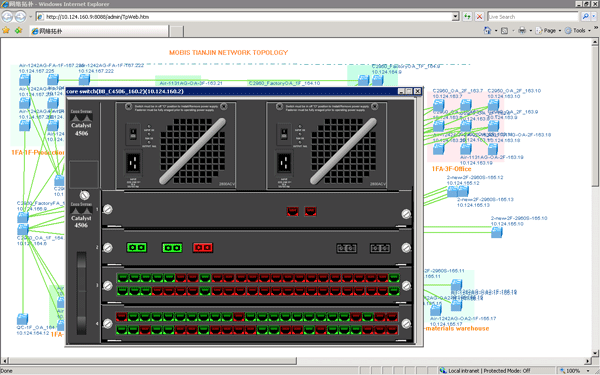Click the Home icon in command bar
600x375 pixels.
pyautogui.click(x=487, y=30)
